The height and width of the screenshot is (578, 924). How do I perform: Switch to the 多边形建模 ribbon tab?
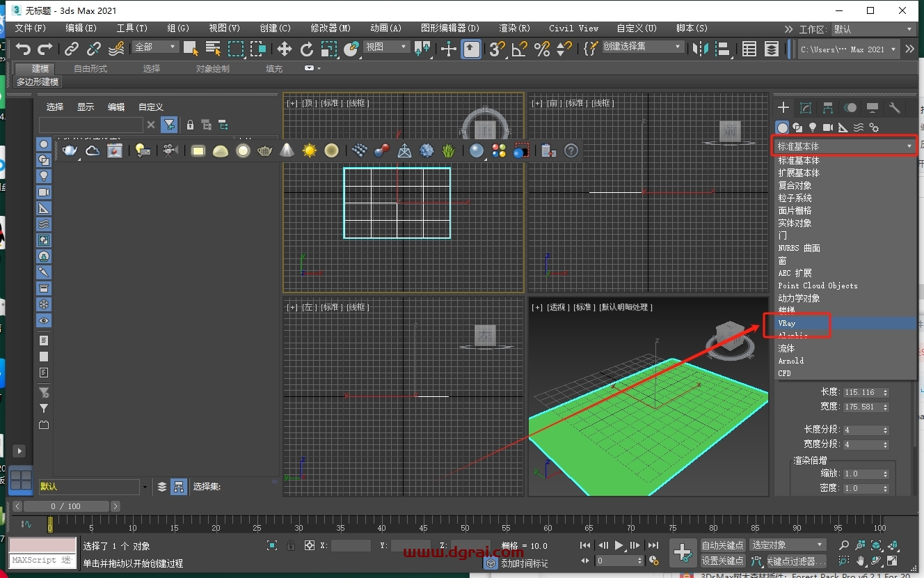[35, 81]
